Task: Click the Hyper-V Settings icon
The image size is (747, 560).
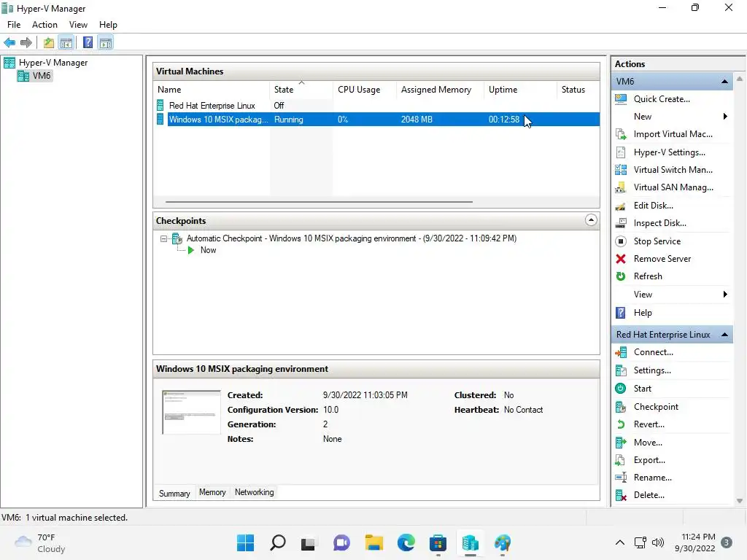Action: pos(621,152)
